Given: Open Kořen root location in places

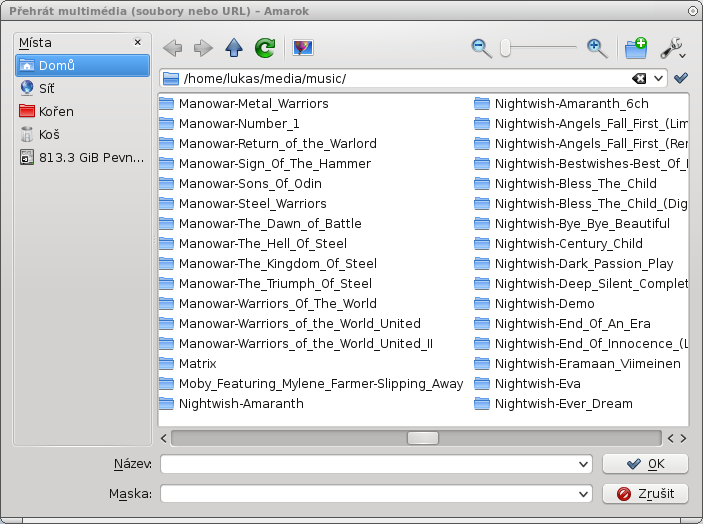Looking at the screenshot, I should pos(82,111).
